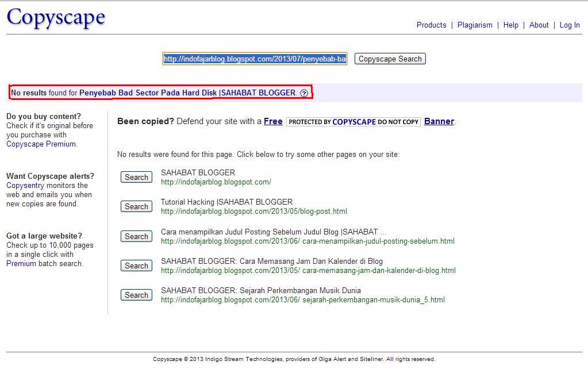The height and width of the screenshot is (369, 588).
Task: Click the "Been copied?" text
Action: point(145,121)
